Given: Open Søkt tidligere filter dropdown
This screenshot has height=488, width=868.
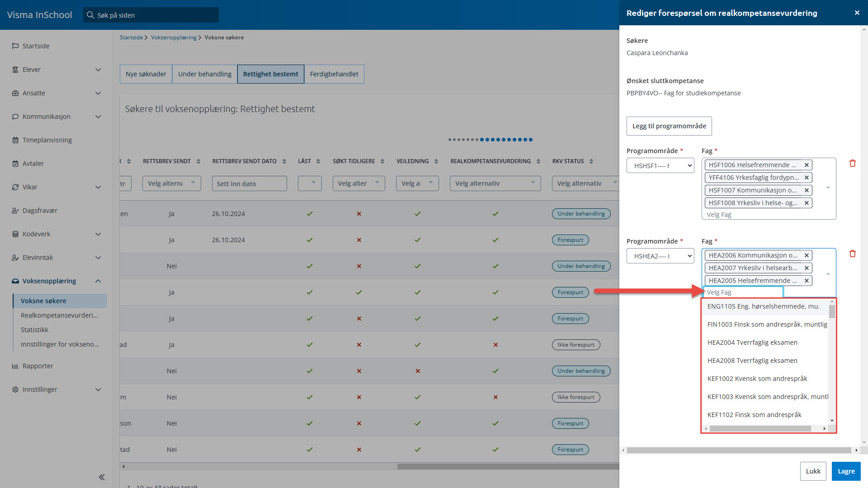Looking at the screenshot, I should [x=359, y=183].
